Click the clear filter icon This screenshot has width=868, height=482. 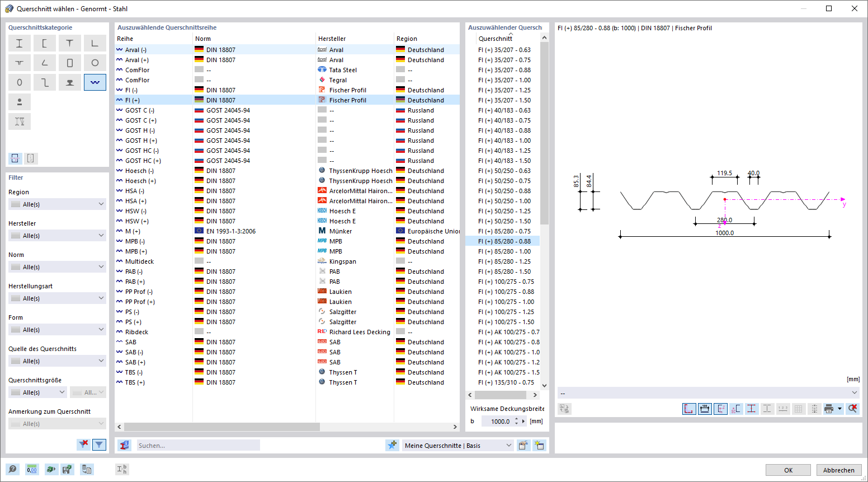click(x=83, y=444)
